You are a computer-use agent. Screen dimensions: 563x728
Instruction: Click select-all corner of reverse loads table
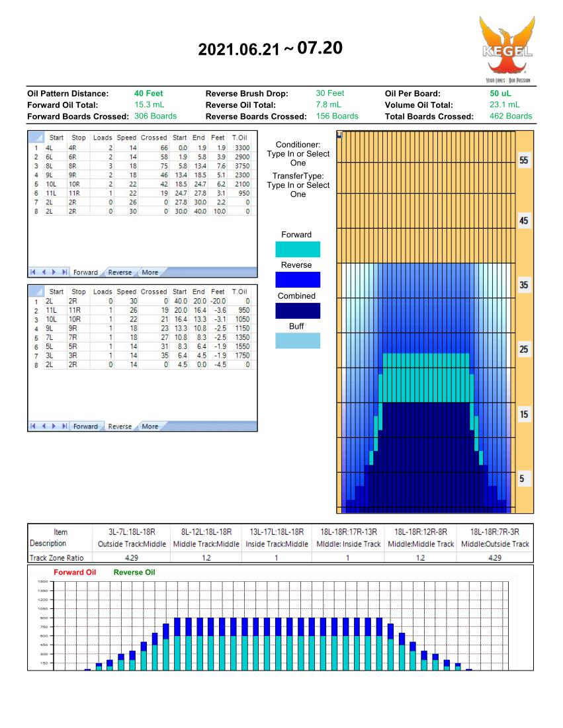tap(36, 292)
